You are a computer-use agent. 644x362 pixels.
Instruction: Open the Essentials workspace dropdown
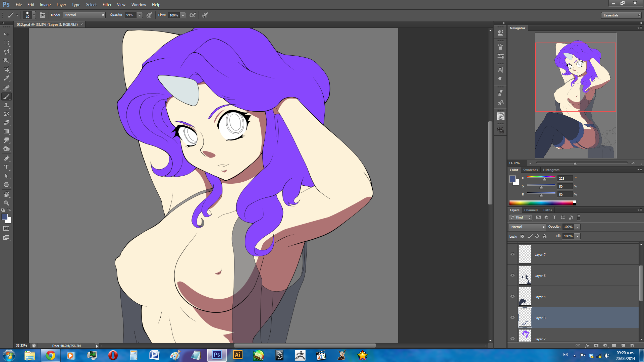621,15
